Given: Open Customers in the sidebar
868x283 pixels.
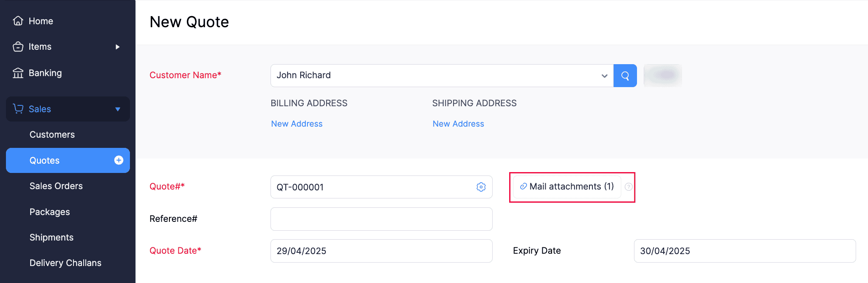Looking at the screenshot, I should tap(52, 135).
